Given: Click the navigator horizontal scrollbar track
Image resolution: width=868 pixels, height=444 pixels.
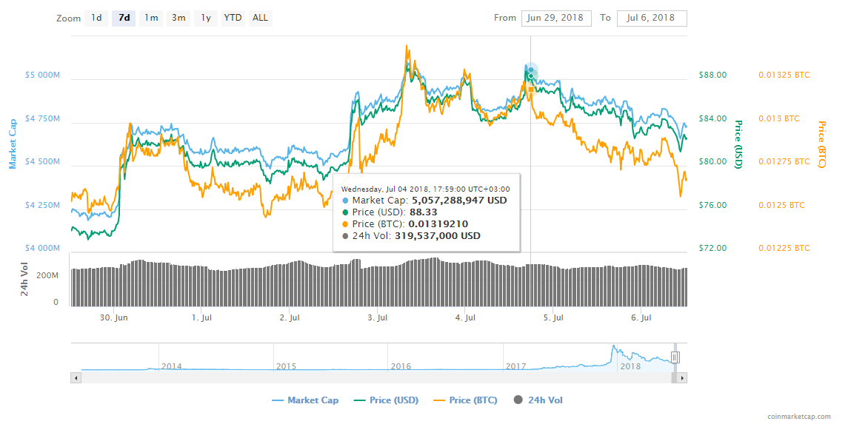Looking at the screenshot, I should [x=370, y=377].
